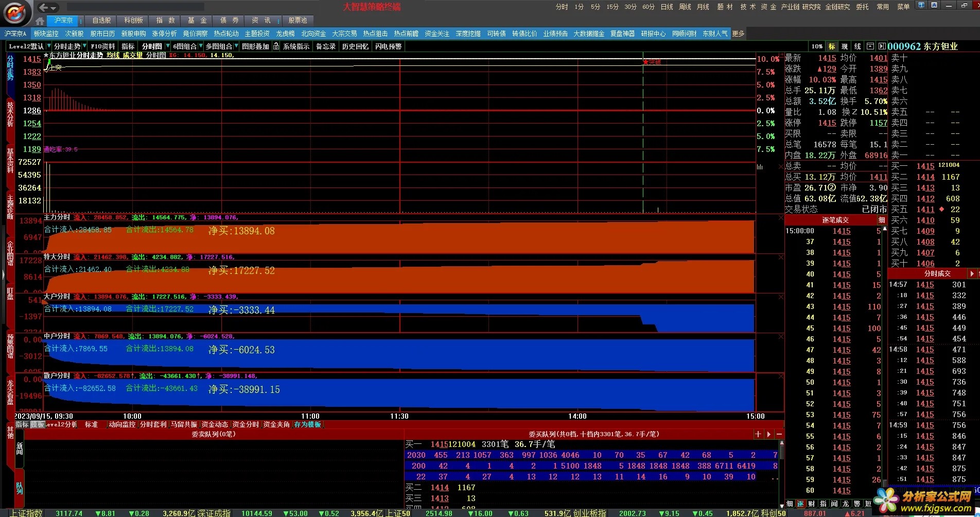Open the options handle beside 资讯 tab

coord(278,21)
